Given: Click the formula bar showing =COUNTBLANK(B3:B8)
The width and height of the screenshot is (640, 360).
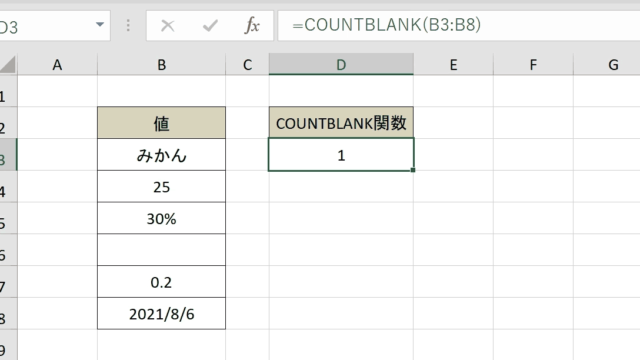Looking at the screenshot, I should tap(459, 25).
